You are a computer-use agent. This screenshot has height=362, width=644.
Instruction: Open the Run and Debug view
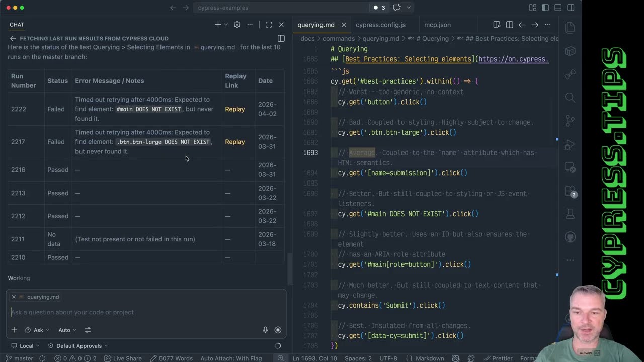[570, 144]
